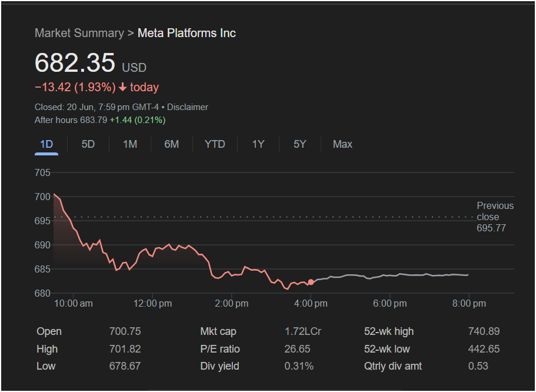Click the Market Summary breadcrumb link

(x=79, y=33)
